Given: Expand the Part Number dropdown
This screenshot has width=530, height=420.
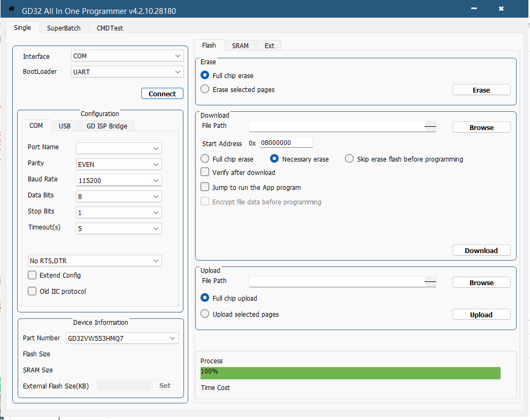Looking at the screenshot, I should tap(122, 338).
